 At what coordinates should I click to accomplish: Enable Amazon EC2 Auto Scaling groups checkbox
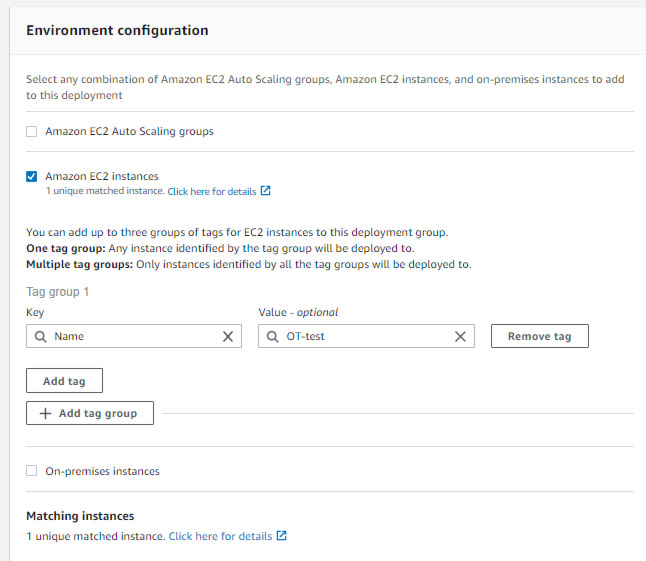coord(31,131)
